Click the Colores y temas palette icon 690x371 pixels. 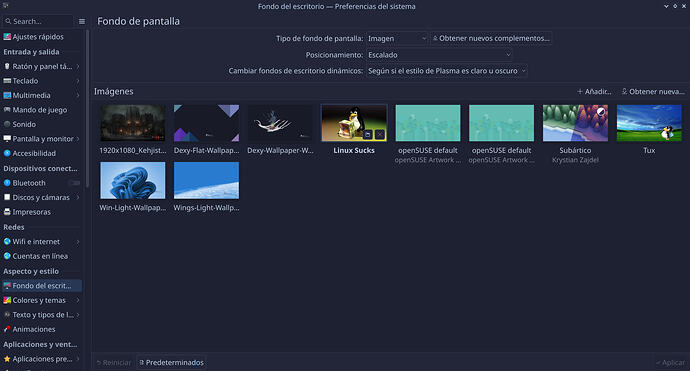point(7,300)
